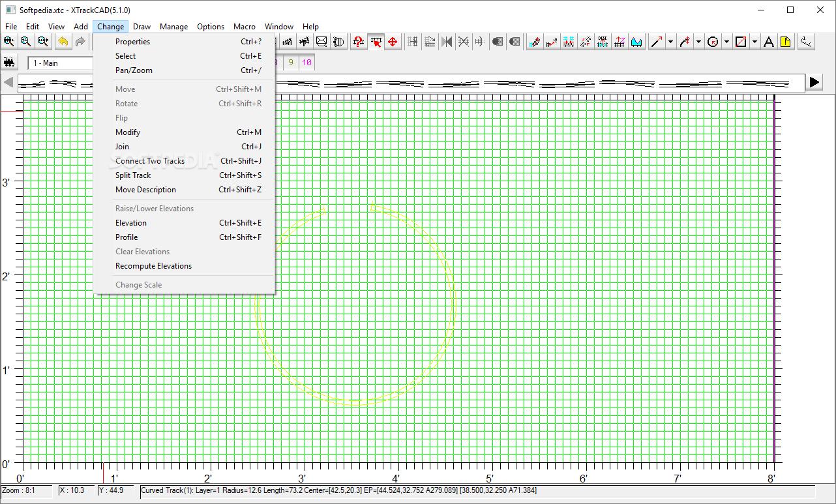
Task: Click the 'X : 10.3' status field
Action: [76, 490]
